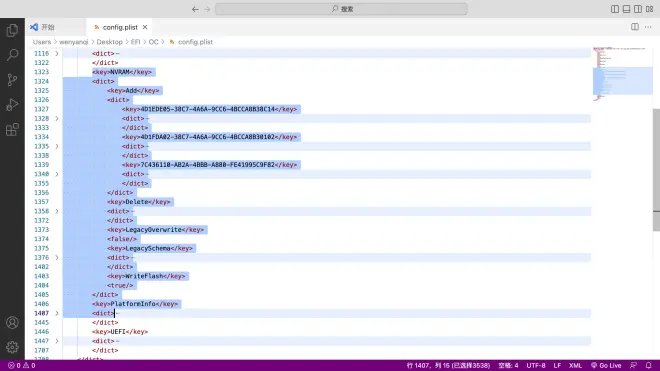Click the 4D1EDE05 GUID key line

point(210,109)
